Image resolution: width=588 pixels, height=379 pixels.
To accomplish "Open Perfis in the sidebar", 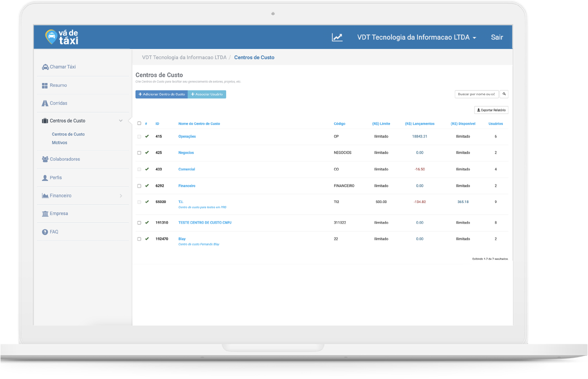I will click(56, 178).
